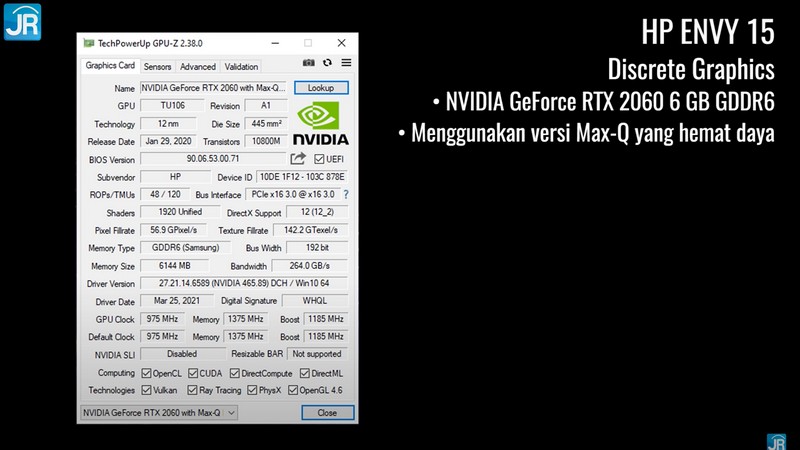The image size is (800, 450).
Task: Toggle the CUDA checkbox
Action: [x=193, y=373]
